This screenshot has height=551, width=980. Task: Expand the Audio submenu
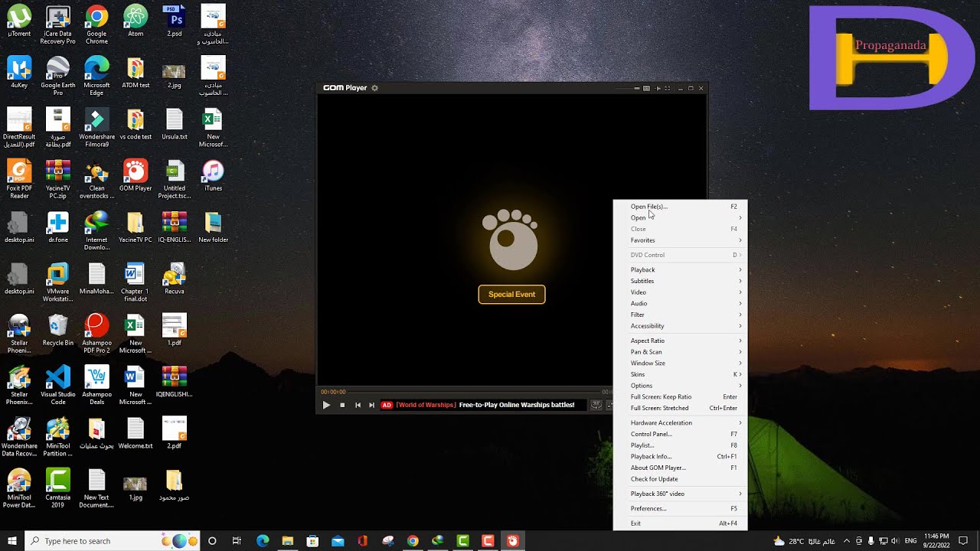(680, 304)
